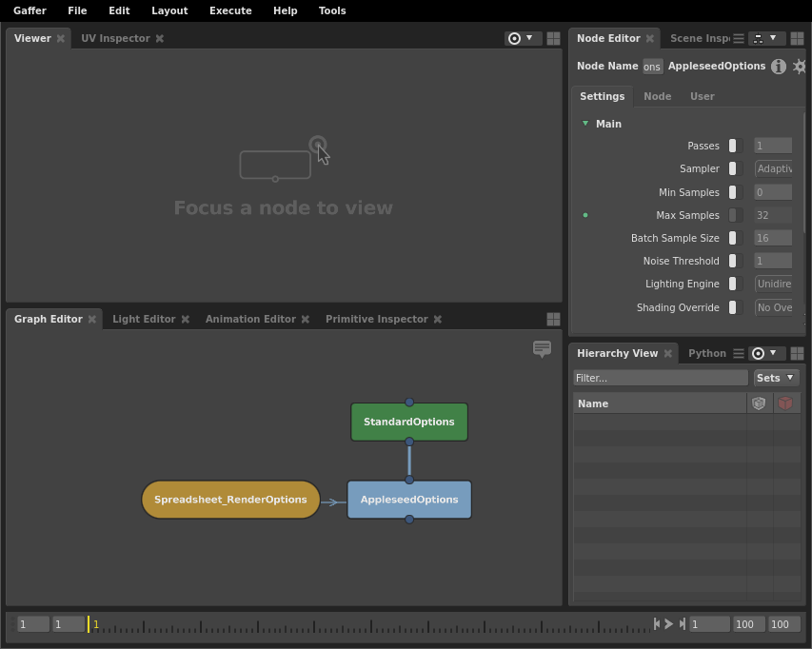Open the Hierarchy View tab list menu icon

[x=739, y=353]
